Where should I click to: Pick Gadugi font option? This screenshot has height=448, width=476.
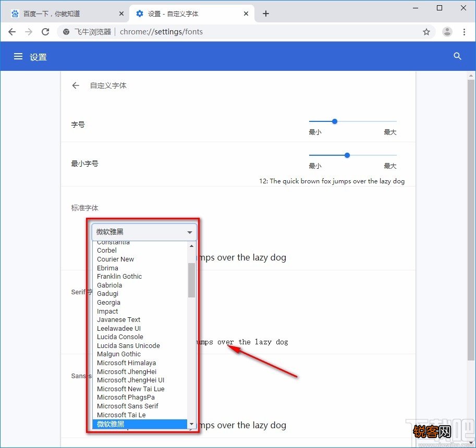(140, 294)
